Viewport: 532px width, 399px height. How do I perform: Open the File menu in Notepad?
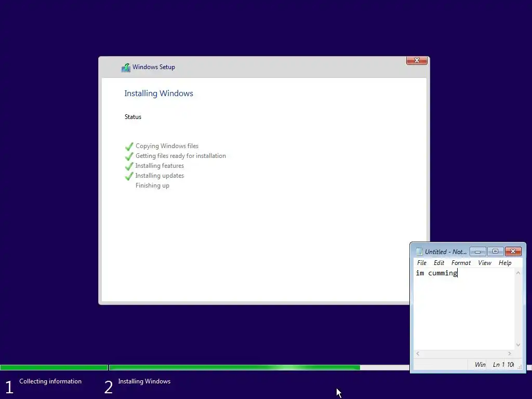coord(421,262)
